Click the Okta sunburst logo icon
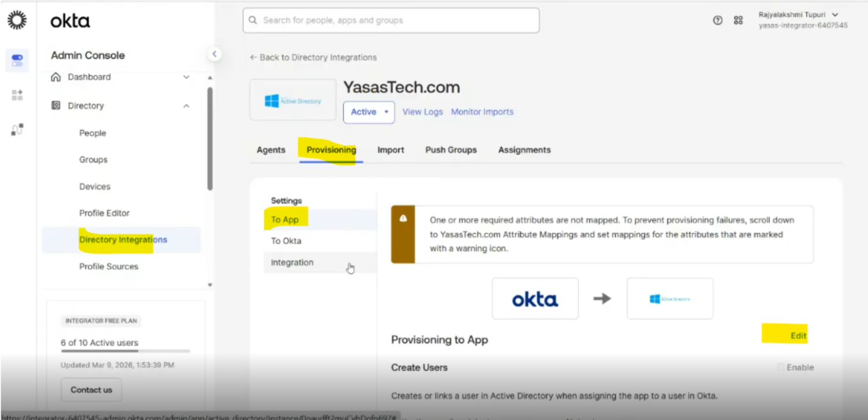Image resolution: width=868 pixels, height=420 pixels. click(x=17, y=20)
